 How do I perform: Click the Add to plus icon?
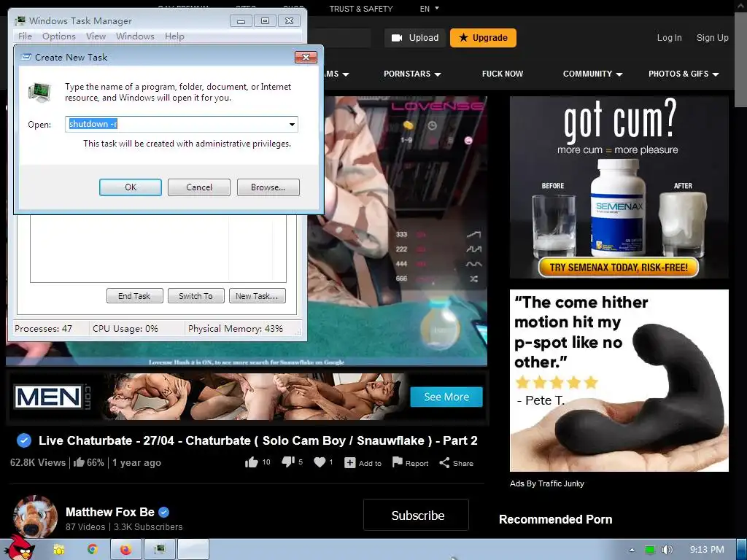pos(349,463)
